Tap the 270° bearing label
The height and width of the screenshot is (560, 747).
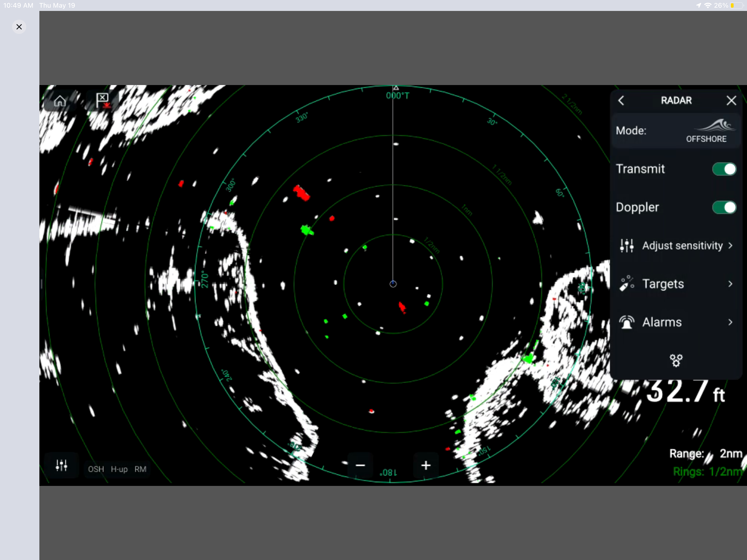pos(205,279)
